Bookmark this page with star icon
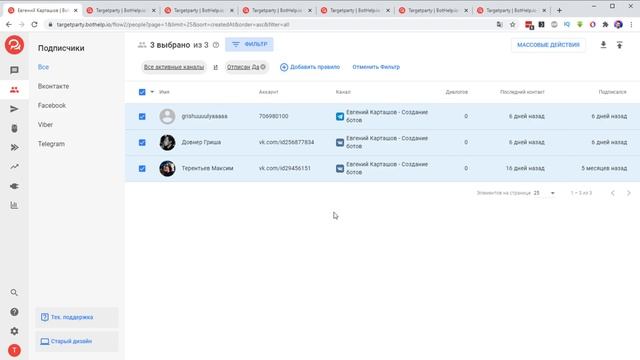Viewport: 640px width, 360px height. [513, 24]
